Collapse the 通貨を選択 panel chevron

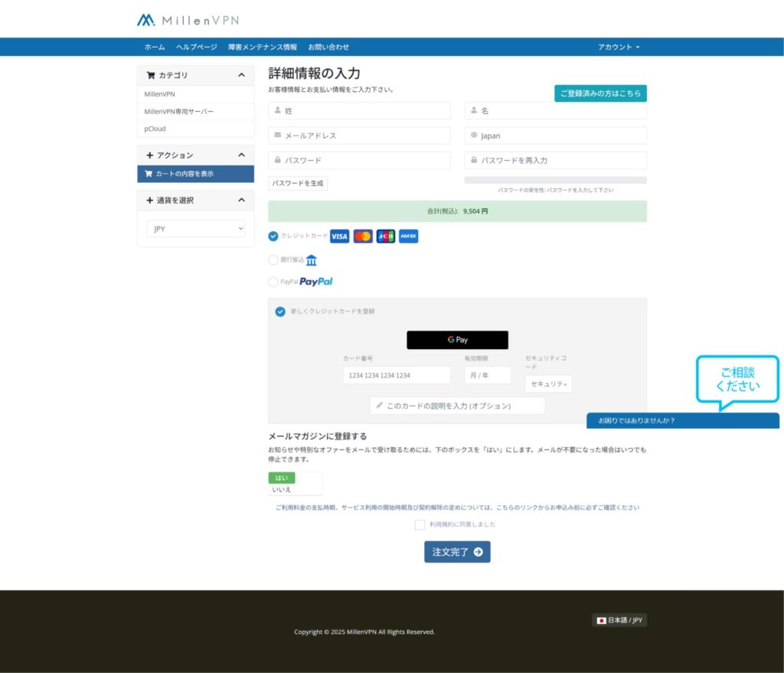(241, 200)
